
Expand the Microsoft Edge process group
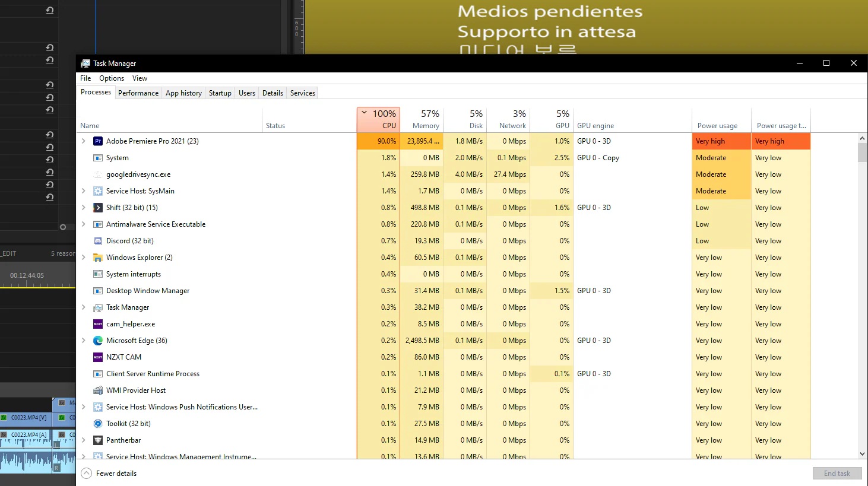(x=83, y=340)
